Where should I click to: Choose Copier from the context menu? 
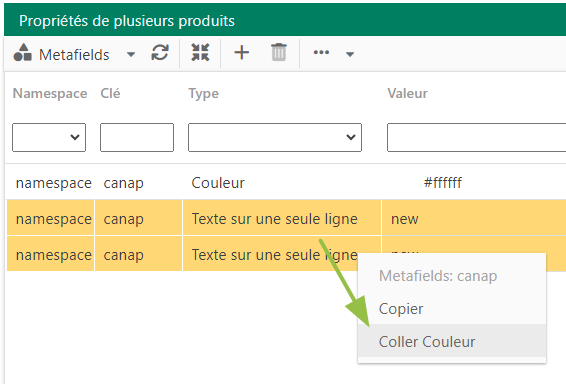[401, 309]
